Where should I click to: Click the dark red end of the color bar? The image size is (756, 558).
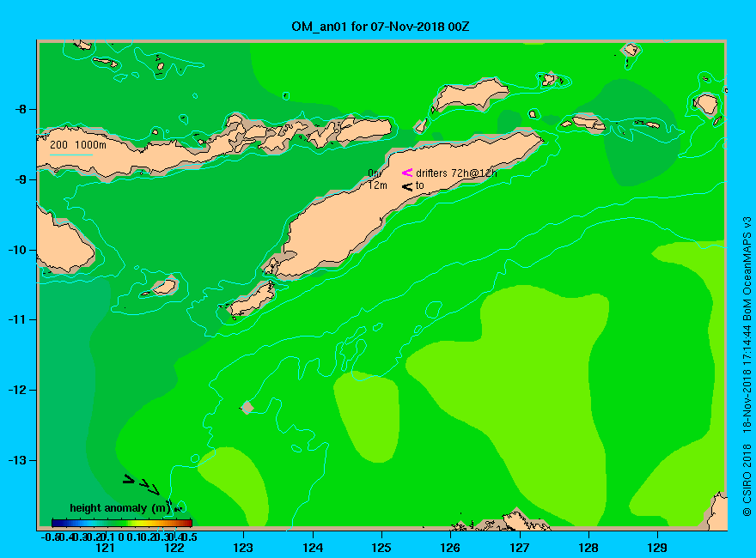189,523
